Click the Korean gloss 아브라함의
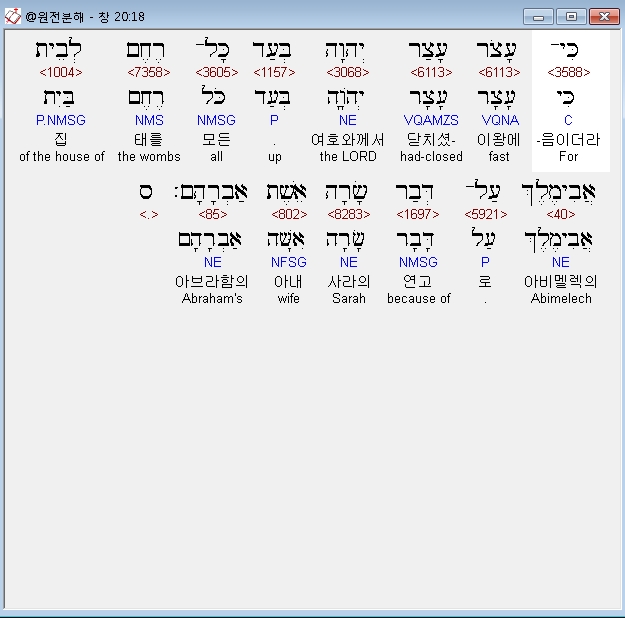 point(212,281)
